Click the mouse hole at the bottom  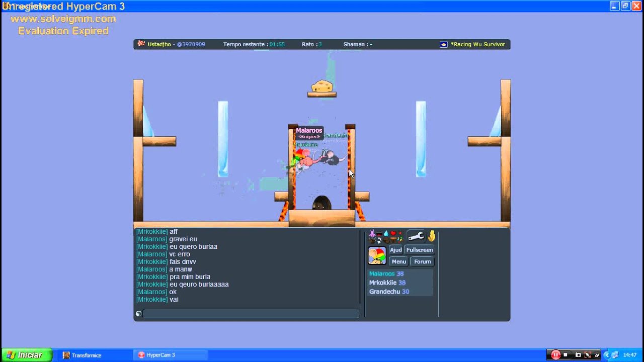pyautogui.click(x=321, y=203)
